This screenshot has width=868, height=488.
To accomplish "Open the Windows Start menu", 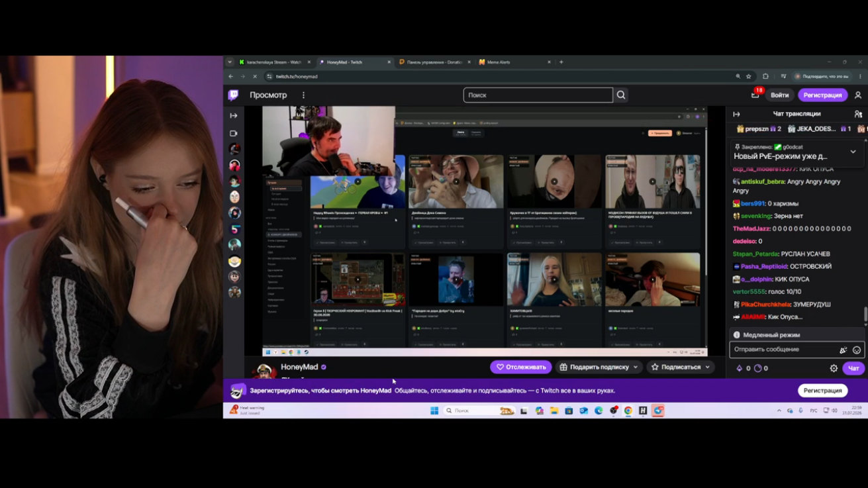I will coord(434,411).
